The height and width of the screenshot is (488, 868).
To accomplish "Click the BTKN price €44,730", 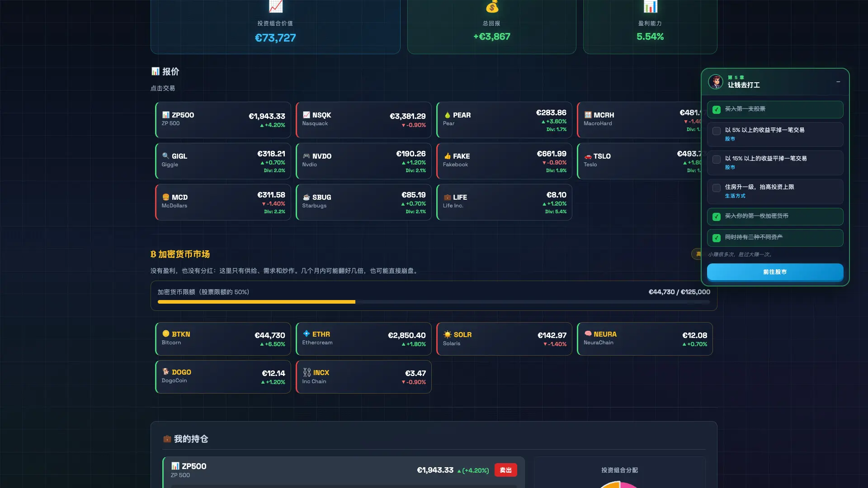I will pyautogui.click(x=269, y=335).
